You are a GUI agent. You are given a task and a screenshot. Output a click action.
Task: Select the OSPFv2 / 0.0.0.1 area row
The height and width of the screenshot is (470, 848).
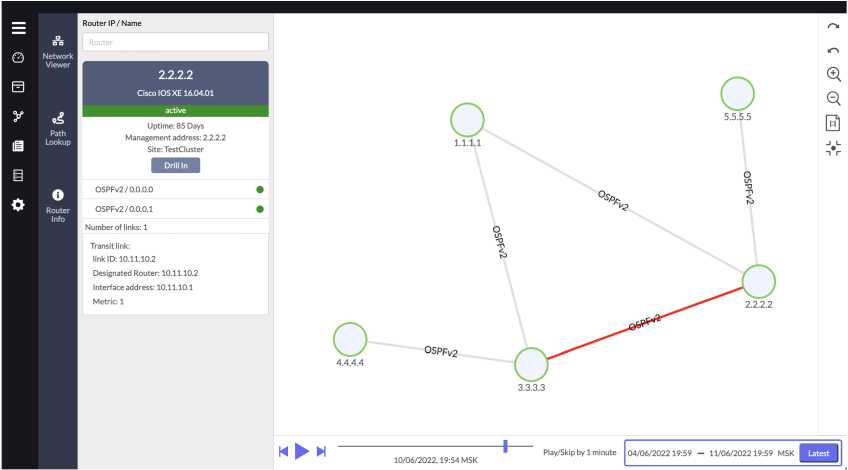click(x=175, y=209)
